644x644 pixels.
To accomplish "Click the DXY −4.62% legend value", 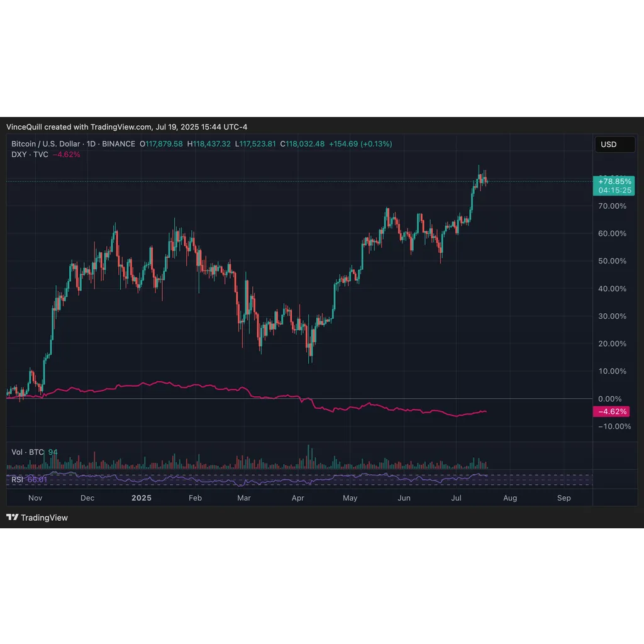I will [x=67, y=155].
